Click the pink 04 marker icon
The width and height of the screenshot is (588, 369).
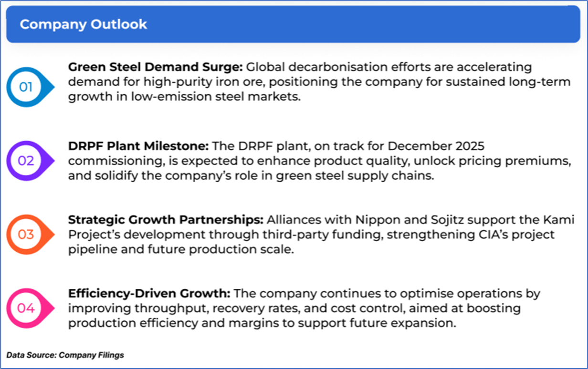click(26, 308)
